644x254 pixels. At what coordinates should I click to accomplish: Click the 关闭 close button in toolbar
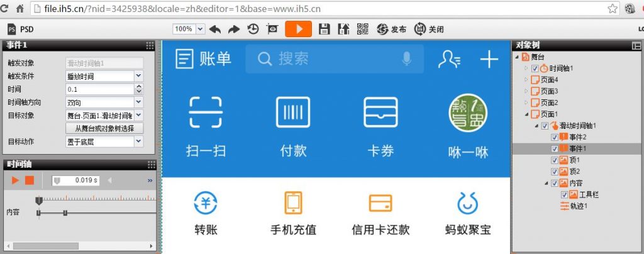(x=429, y=29)
